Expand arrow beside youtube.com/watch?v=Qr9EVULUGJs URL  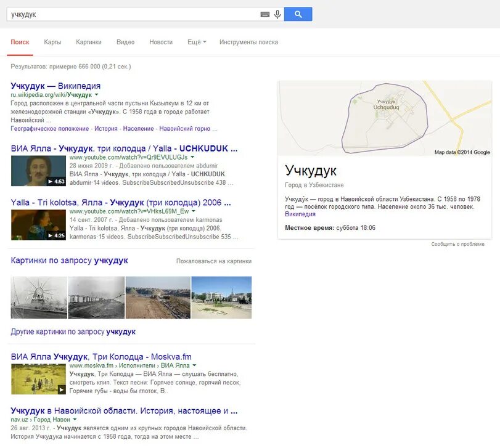tap(192, 157)
